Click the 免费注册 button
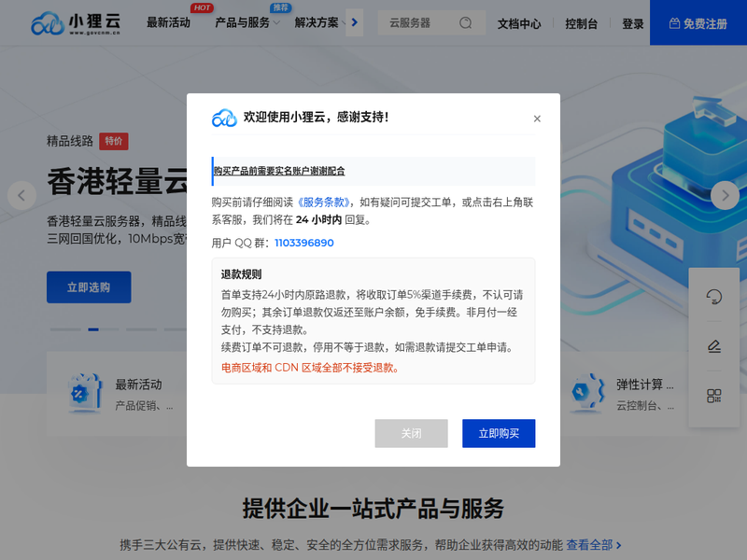 698,22
